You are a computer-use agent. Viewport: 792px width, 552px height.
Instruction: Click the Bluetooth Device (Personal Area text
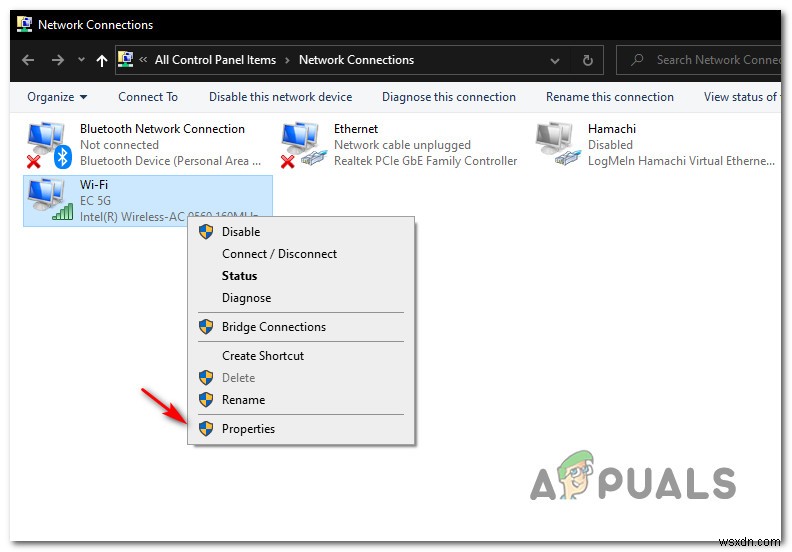[x=170, y=161]
